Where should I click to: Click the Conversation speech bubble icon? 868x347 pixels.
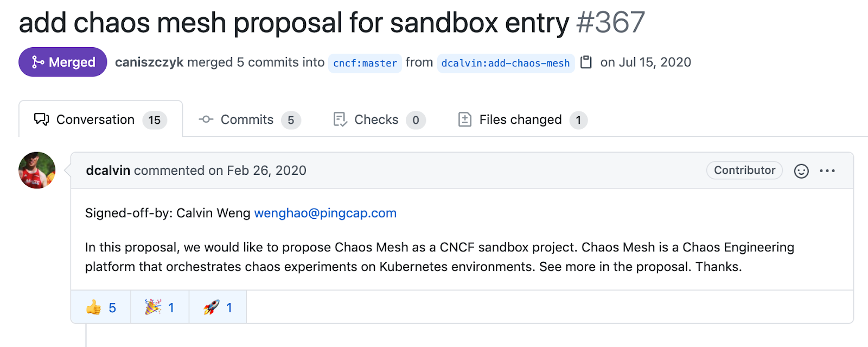(41, 119)
